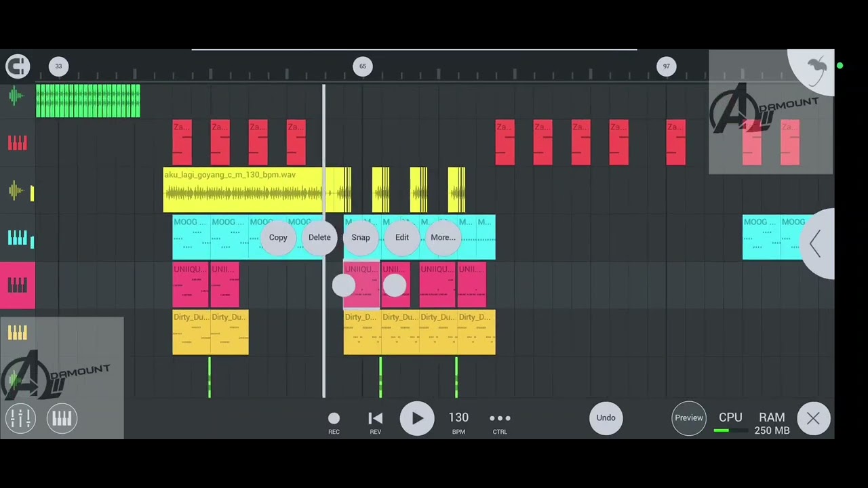Screen dimensions: 868x488
Task: Close the edit mode with the X button
Action: pos(813,418)
